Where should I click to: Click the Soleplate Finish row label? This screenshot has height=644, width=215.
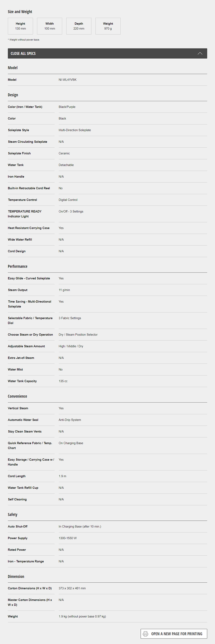click(x=19, y=153)
